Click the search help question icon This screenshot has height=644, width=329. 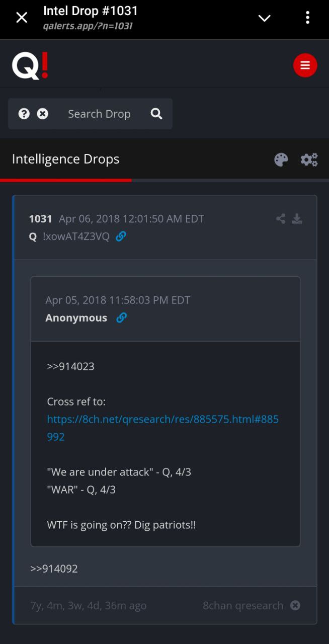[x=24, y=114]
